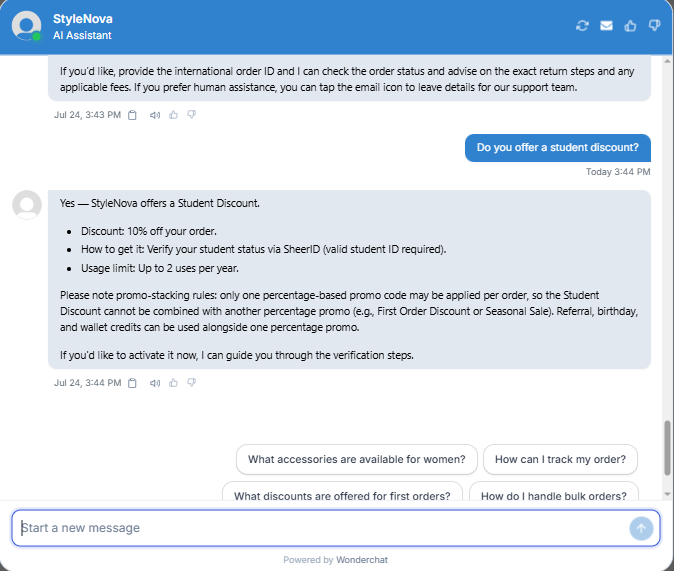
Task: Open the Wonderchat link in footer
Action: [x=362, y=560]
